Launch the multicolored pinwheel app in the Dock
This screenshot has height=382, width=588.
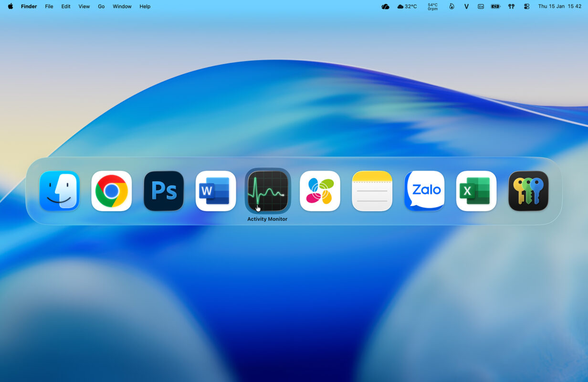[320, 190]
